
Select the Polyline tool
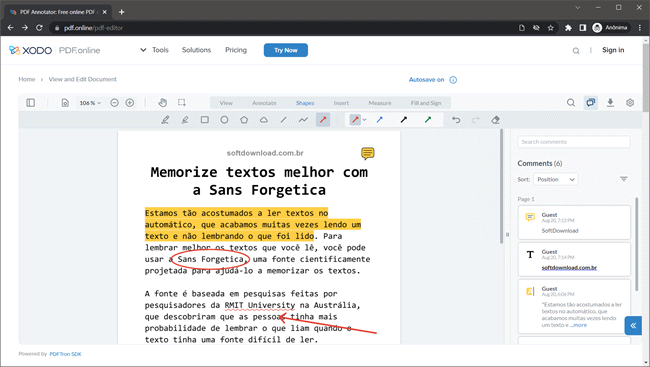click(x=303, y=120)
